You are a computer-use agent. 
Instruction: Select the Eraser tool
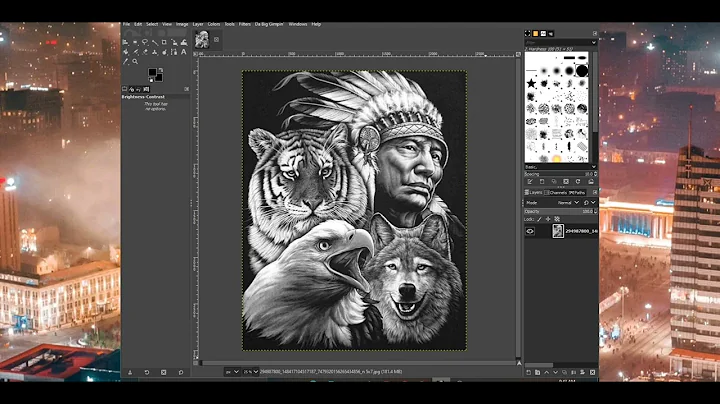click(x=145, y=52)
